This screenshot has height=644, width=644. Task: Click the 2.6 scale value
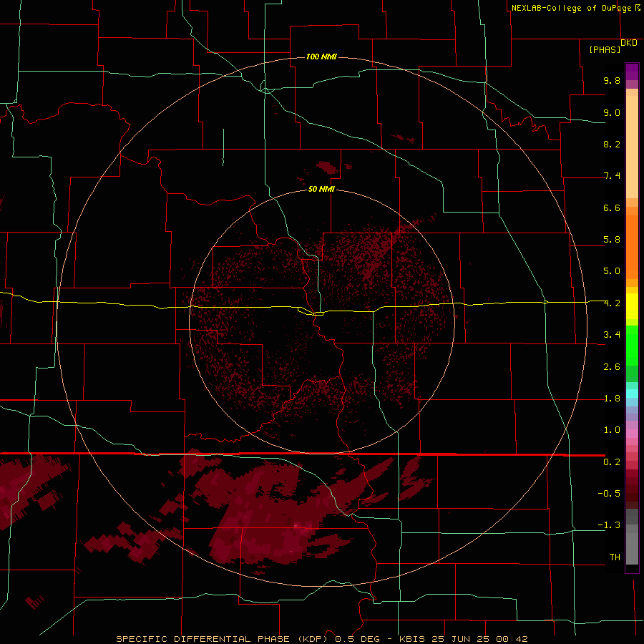[x=612, y=367]
